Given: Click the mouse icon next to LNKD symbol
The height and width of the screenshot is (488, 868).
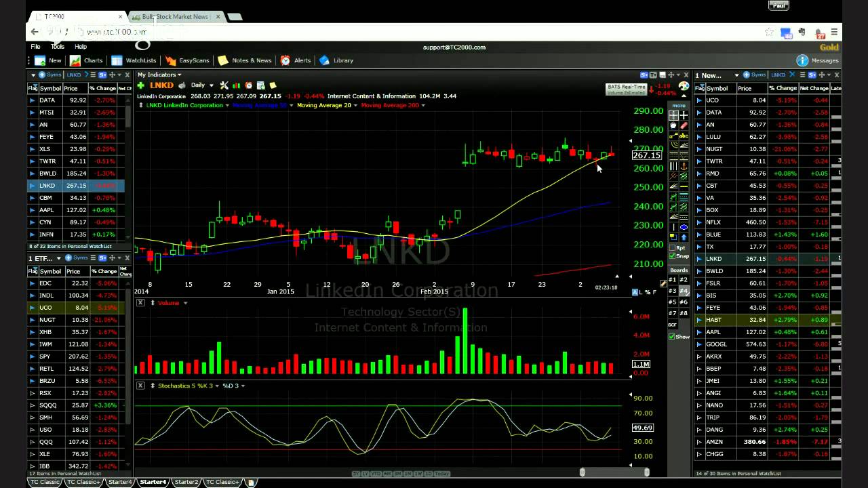Looking at the screenshot, I should tap(182, 85).
